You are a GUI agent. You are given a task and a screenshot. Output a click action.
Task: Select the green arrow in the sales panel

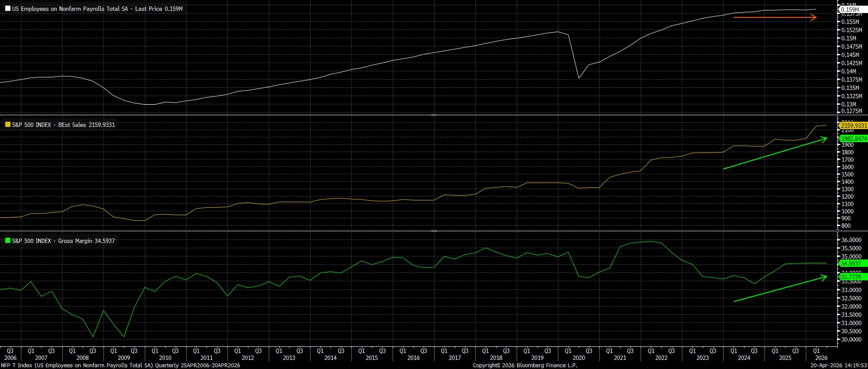click(x=775, y=153)
